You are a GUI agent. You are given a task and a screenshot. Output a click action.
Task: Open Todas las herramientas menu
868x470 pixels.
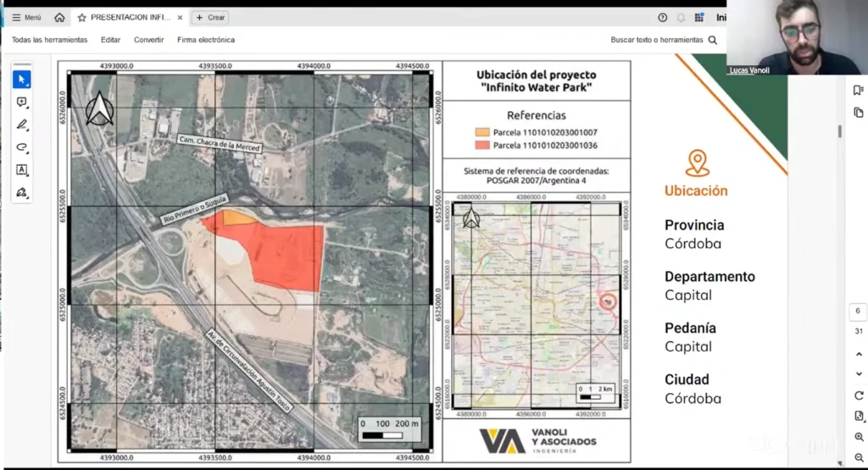49,40
